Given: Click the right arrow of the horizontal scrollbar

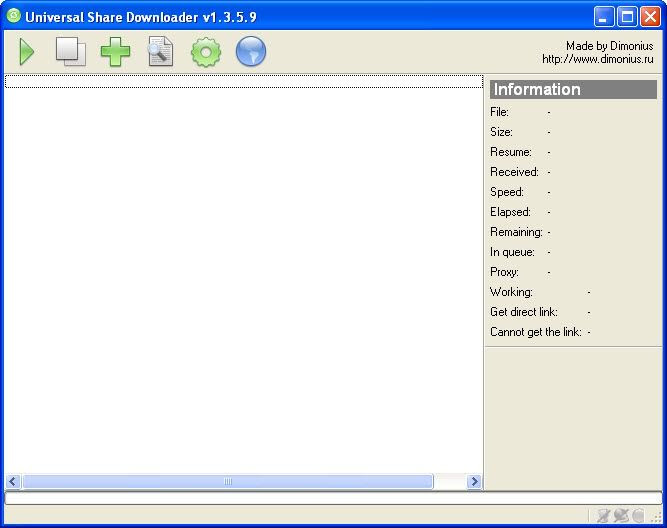Looking at the screenshot, I should coord(474,481).
